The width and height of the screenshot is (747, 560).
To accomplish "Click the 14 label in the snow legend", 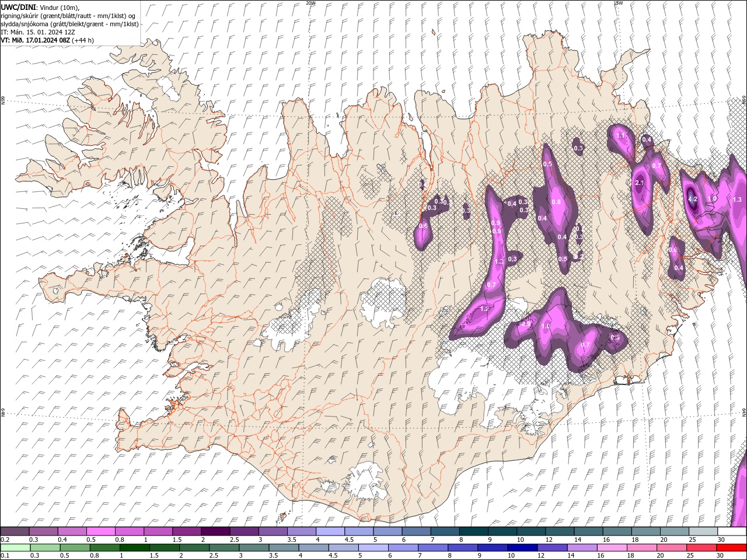I will click(577, 540).
